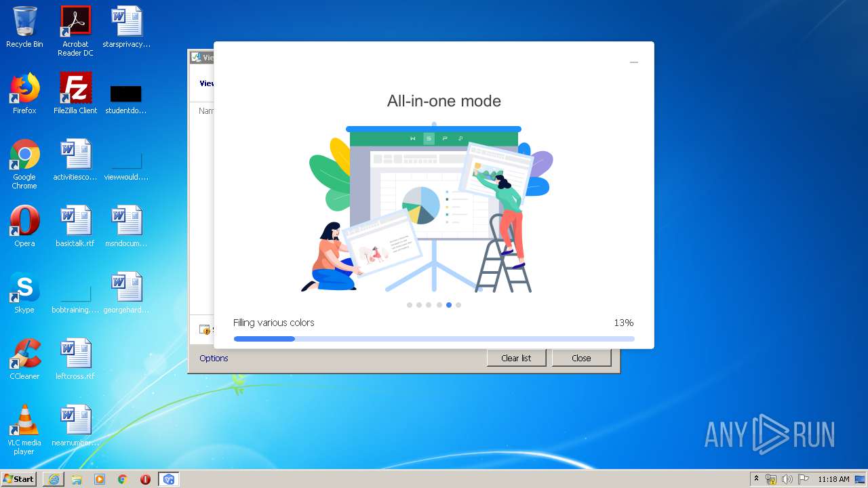The image size is (868, 488).
Task: Select the msndocum document icon
Action: point(126,226)
